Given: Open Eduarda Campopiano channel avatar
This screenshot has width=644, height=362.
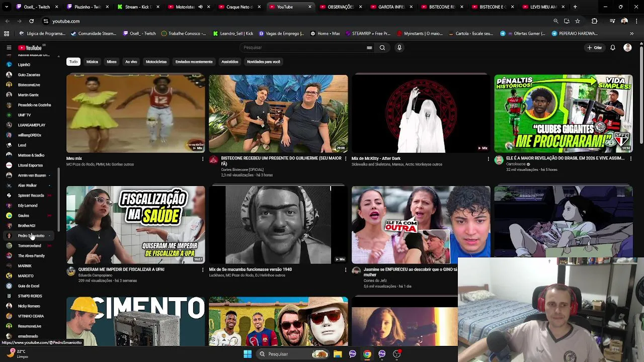Looking at the screenshot, I should 71,271.
